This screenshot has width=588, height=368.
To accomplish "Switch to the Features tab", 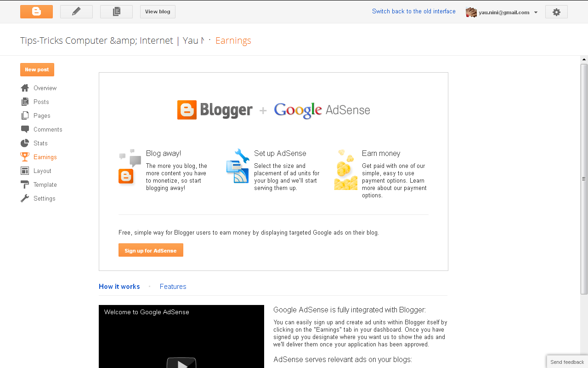I will click(x=173, y=286).
